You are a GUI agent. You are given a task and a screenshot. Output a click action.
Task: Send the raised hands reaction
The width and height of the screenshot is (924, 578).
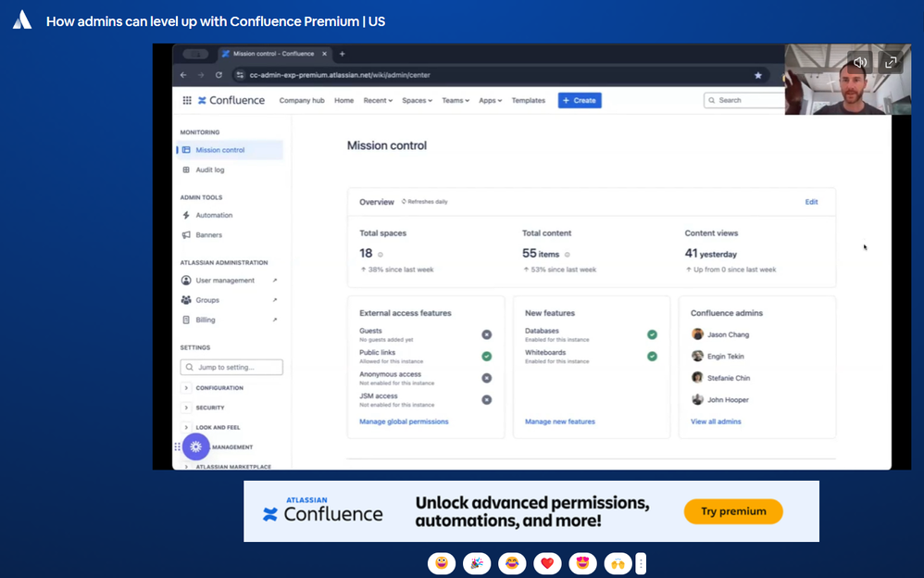tap(618, 563)
